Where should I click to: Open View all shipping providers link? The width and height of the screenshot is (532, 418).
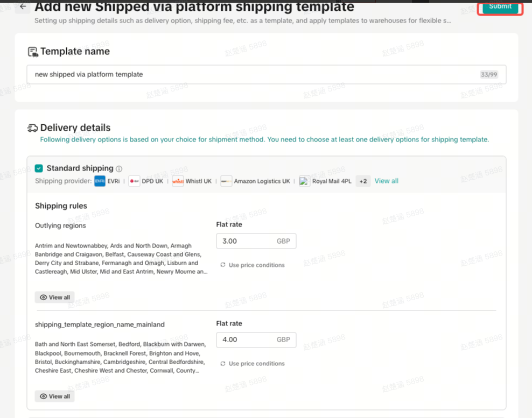(386, 181)
